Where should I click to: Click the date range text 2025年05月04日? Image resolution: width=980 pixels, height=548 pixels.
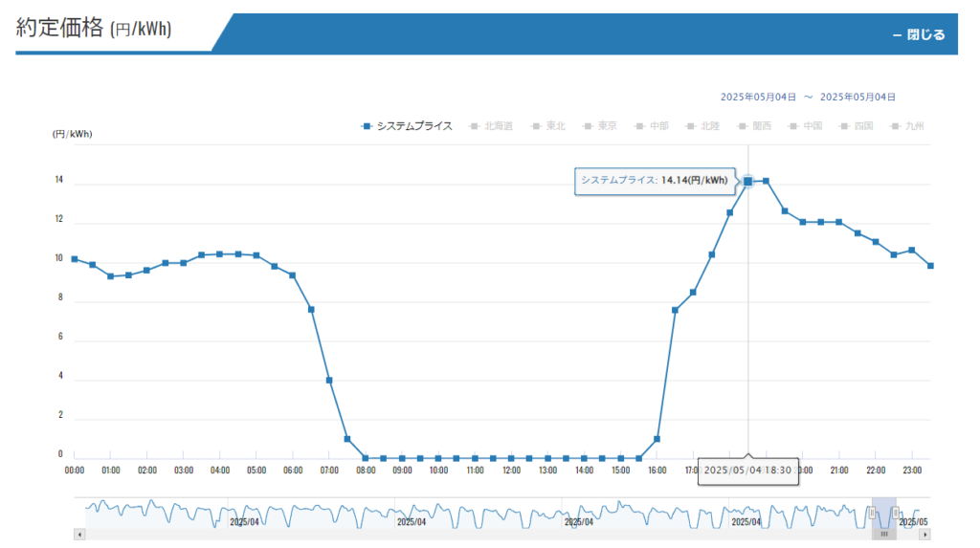pos(808,97)
